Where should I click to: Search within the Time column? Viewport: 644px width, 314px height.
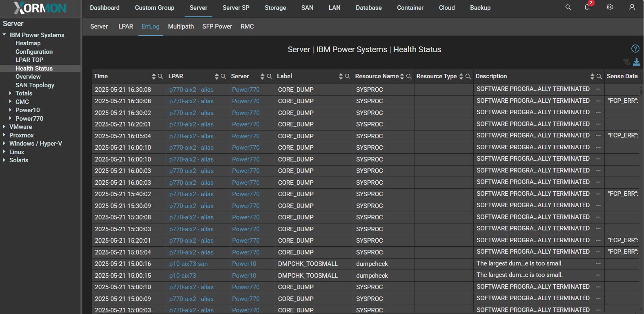point(160,76)
